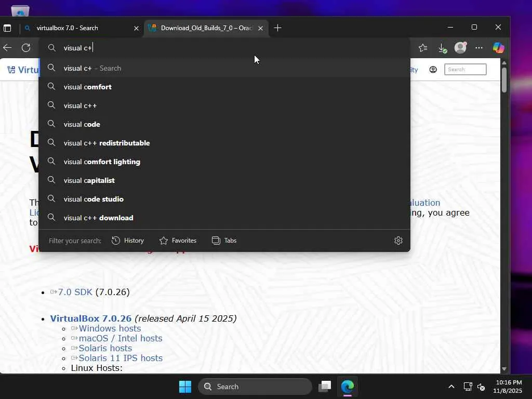Image resolution: width=532 pixels, height=399 pixels.
Task: Click the address bar containing 'visual c+'
Action: (x=224, y=48)
